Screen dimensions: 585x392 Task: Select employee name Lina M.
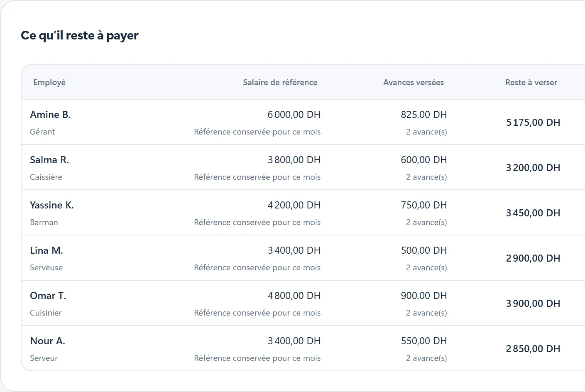pos(47,250)
